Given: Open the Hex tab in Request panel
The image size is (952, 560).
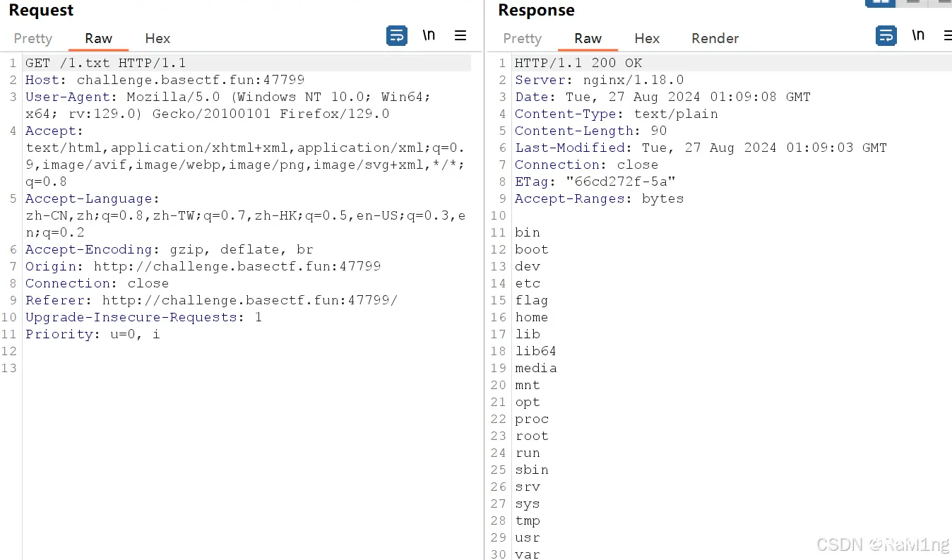Looking at the screenshot, I should click(x=157, y=38).
